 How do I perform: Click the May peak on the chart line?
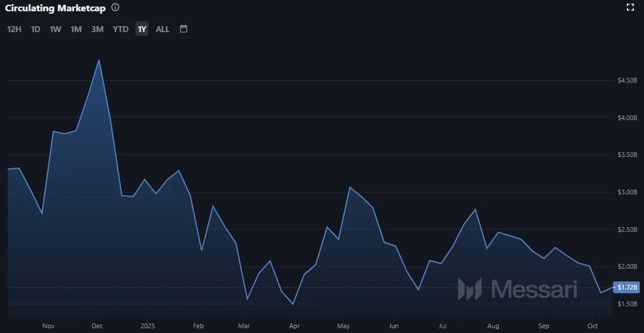(x=349, y=187)
